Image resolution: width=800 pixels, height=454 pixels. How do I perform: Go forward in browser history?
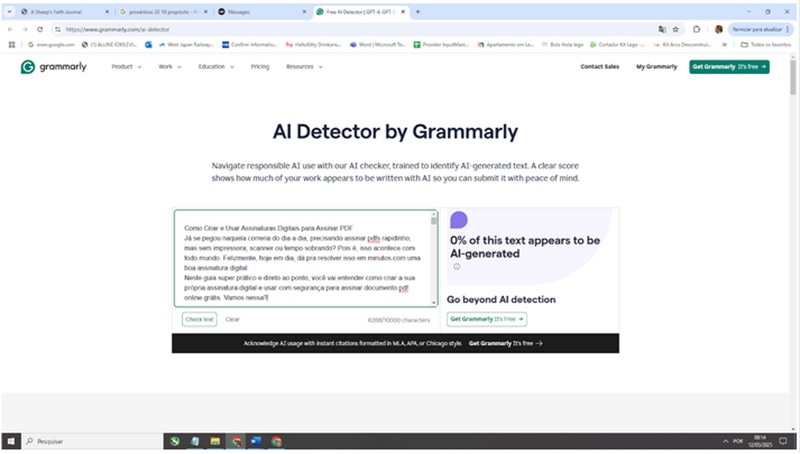click(x=25, y=30)
